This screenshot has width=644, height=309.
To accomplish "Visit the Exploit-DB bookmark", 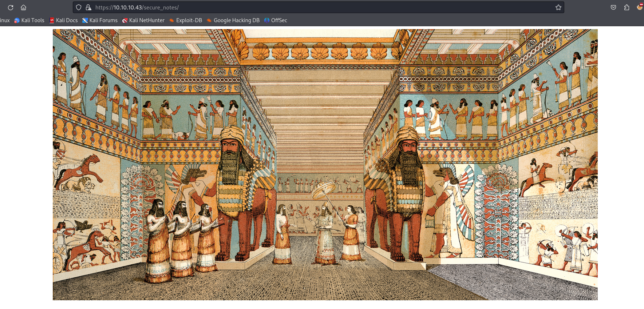I will point(185,20).
